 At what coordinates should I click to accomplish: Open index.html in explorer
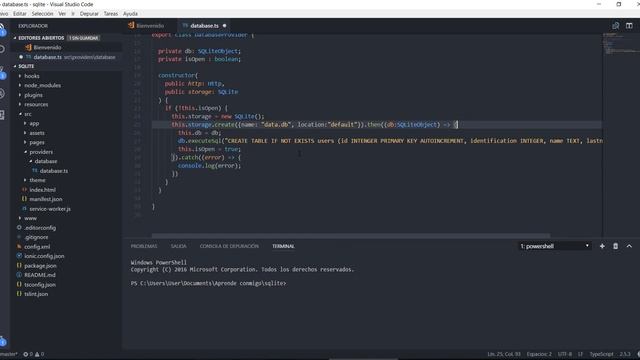[x=42, y=190]
